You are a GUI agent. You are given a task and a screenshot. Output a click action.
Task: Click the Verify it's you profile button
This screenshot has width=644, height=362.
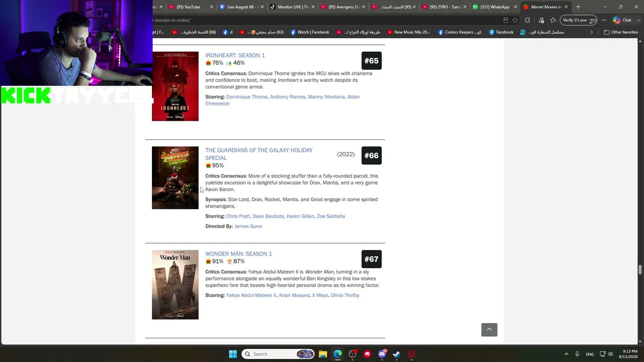579,20
